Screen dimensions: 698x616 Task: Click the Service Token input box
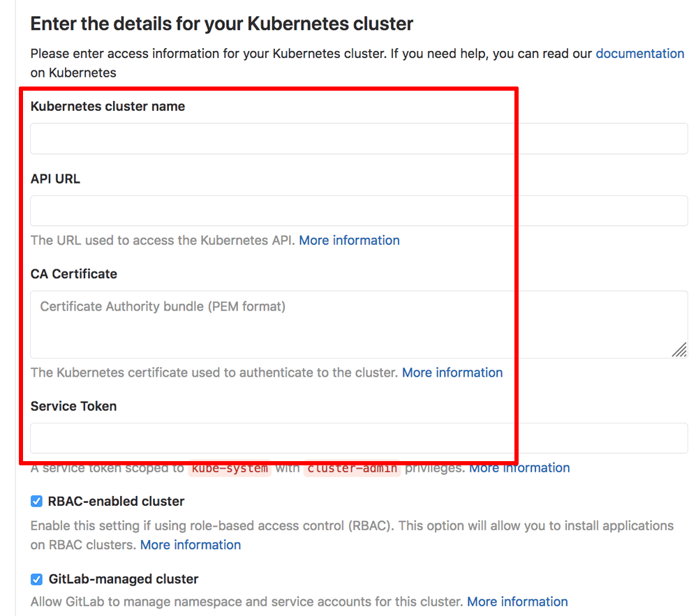point(359,438)
